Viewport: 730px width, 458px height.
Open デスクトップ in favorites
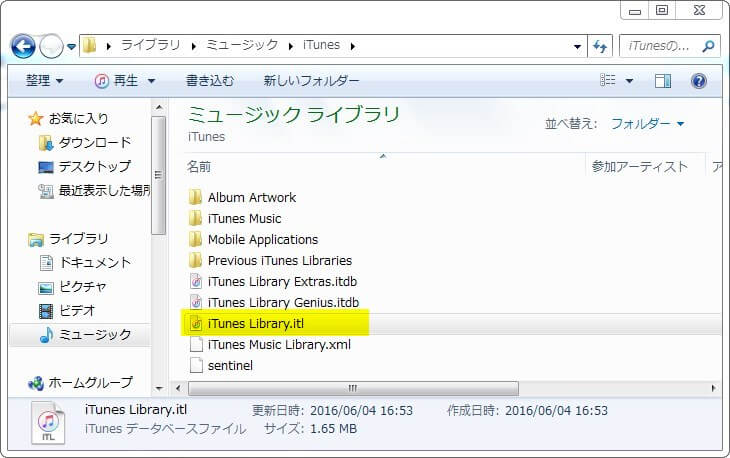click(x=95, y=167)
